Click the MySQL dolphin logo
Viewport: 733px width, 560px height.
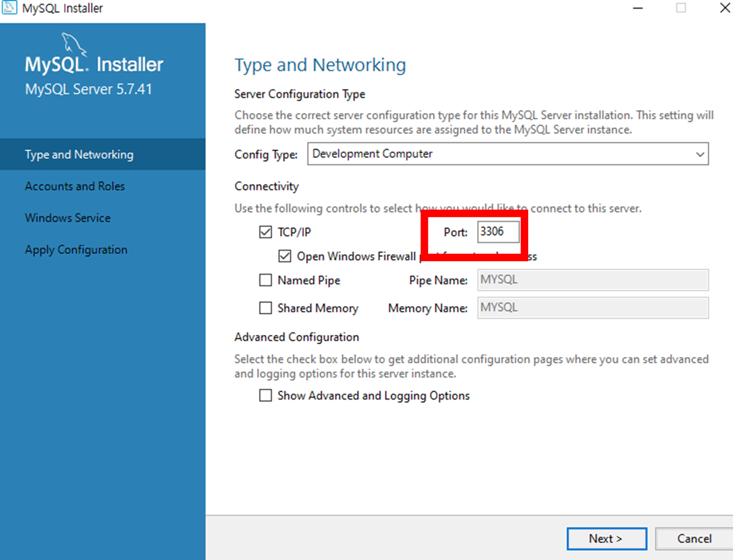click(x=74, y=44)
